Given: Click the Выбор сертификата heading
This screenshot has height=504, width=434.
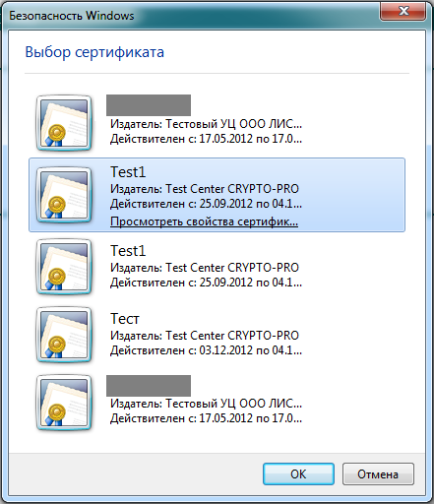Looking at the screenshot, I should click(x=94, y=52).
